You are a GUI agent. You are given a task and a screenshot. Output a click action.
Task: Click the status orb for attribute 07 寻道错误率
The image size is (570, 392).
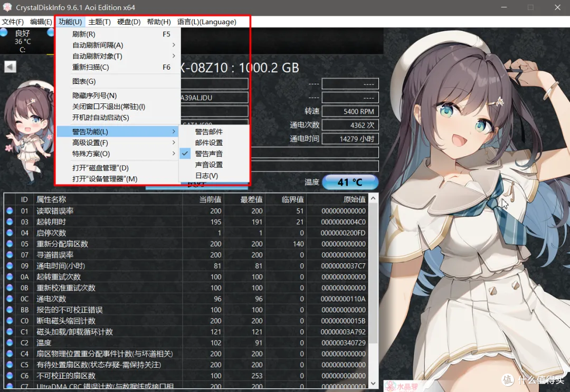coord(10,255)
